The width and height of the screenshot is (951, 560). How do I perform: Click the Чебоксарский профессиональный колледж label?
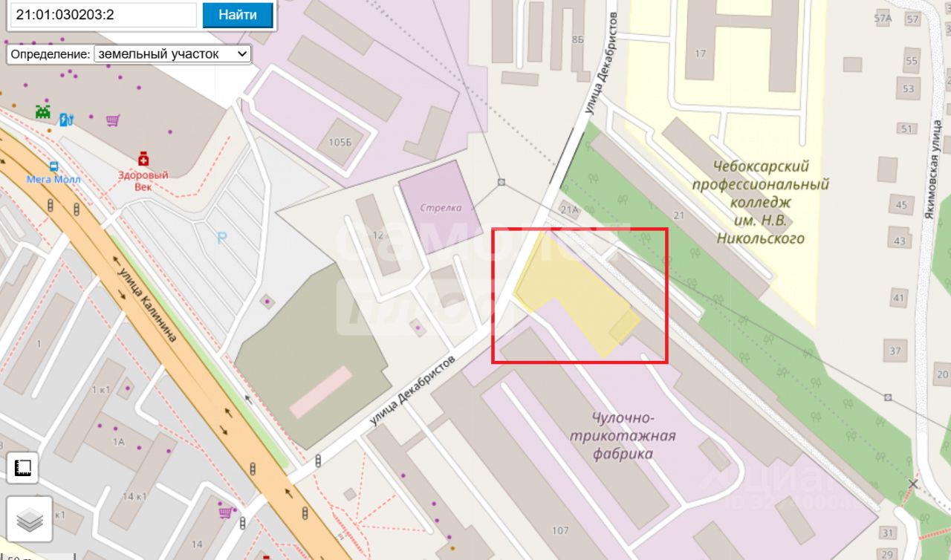coord(760,202)
